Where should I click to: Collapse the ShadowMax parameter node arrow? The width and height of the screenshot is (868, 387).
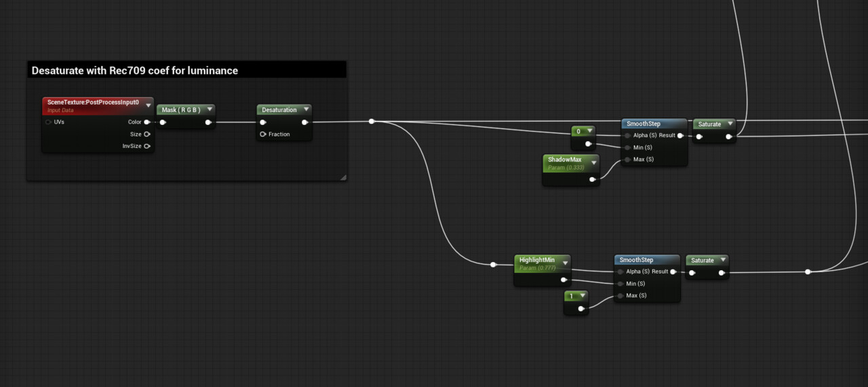coord(593,163)
